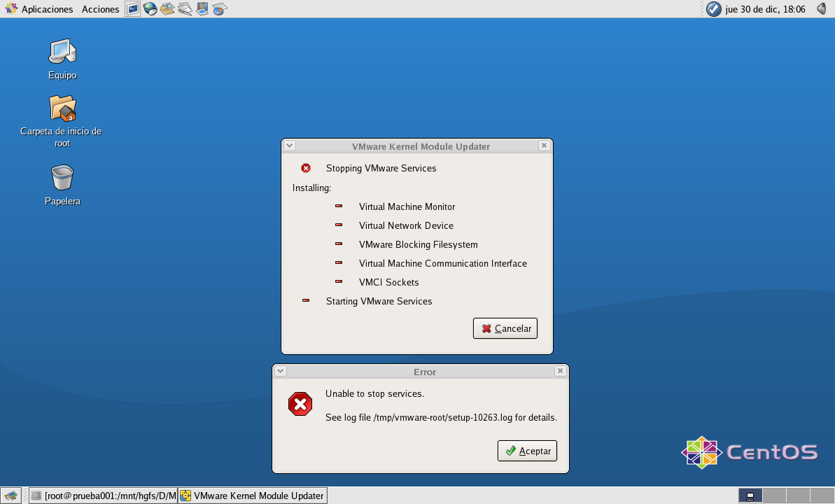Launch the word processor document icon
This screenshot has width=835, height=504.
coord(185,8)
